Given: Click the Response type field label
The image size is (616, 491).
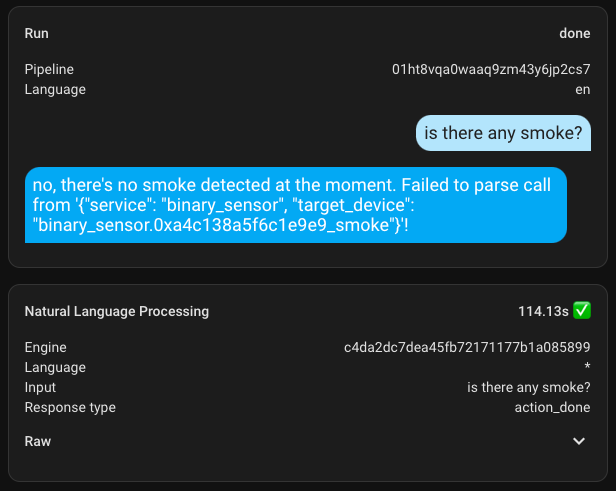Looking at the screenshot, I should click(x=70, y=408).
